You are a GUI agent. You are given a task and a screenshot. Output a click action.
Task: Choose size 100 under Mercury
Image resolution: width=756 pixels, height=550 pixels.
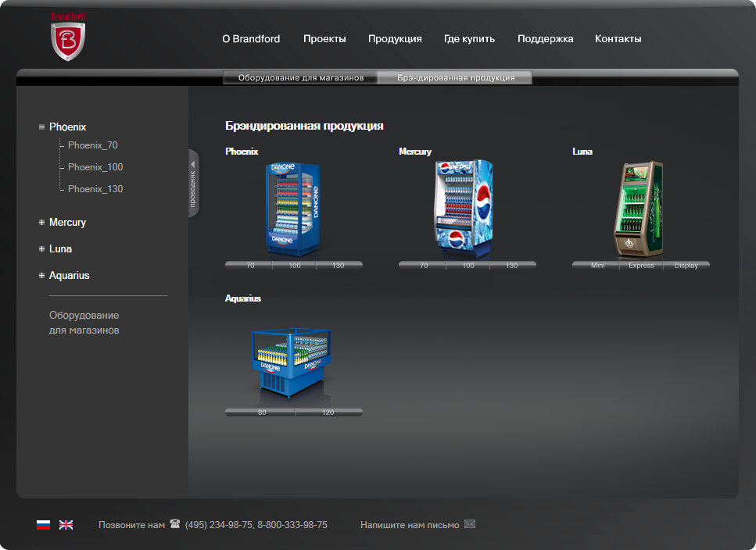pyautogui.click(x=468, y=266)
